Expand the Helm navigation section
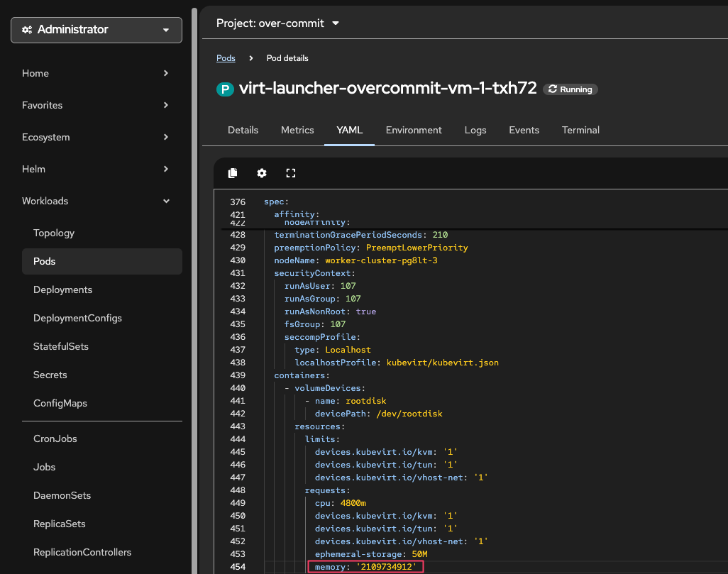 (96, 169)
